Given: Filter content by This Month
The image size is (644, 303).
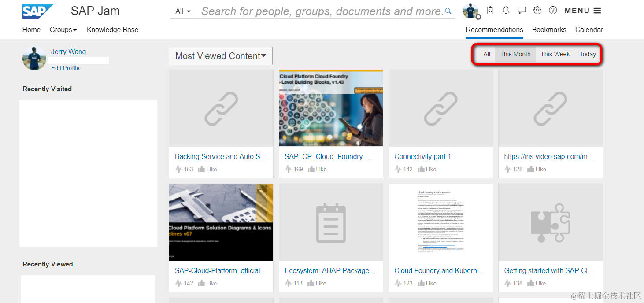Looking at the screenshot, I should tap(515, 54).
